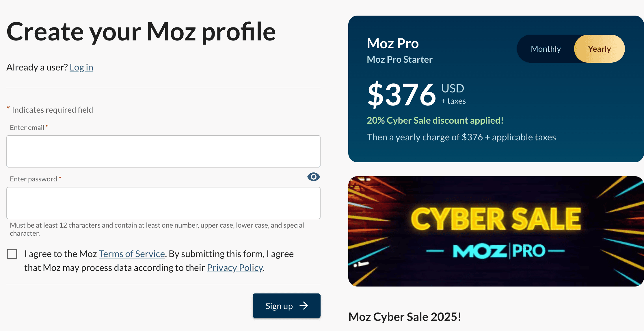
Task: Click the arrow icon inside Sign up button
Action: [304, 306]
